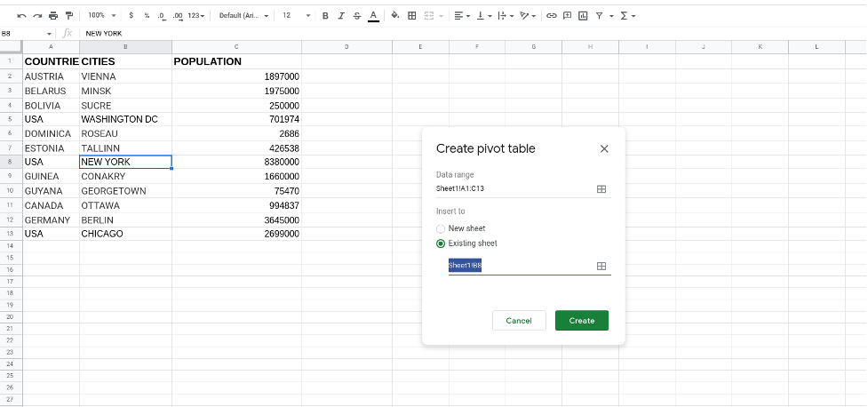Toggle strikethrough formatting
This screenshot has height=407, width=868.
point(356,16)
